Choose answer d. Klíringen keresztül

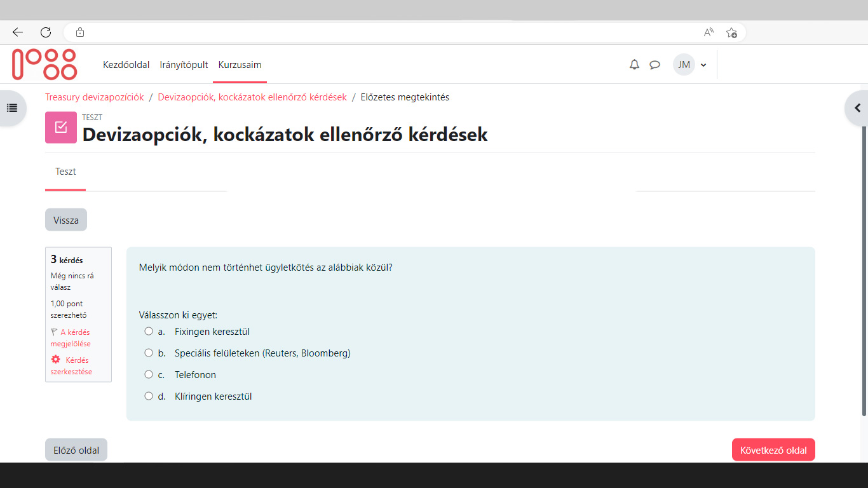[149, 396]
